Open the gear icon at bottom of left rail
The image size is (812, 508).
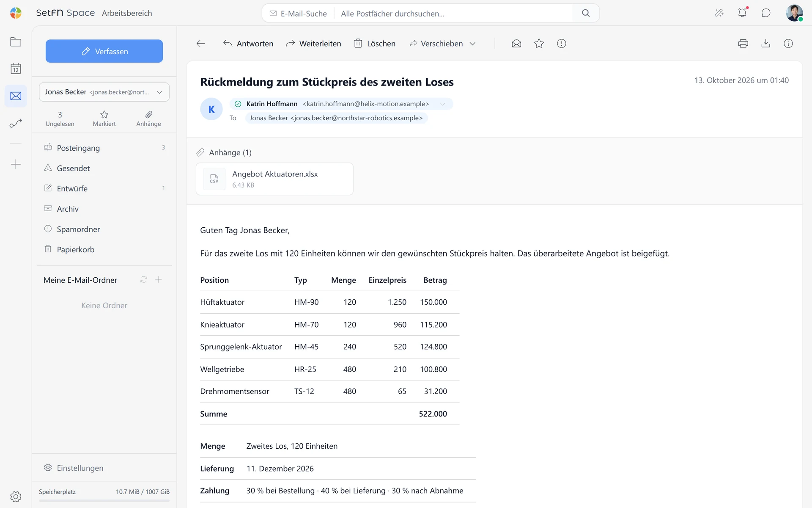coord(16,497)
